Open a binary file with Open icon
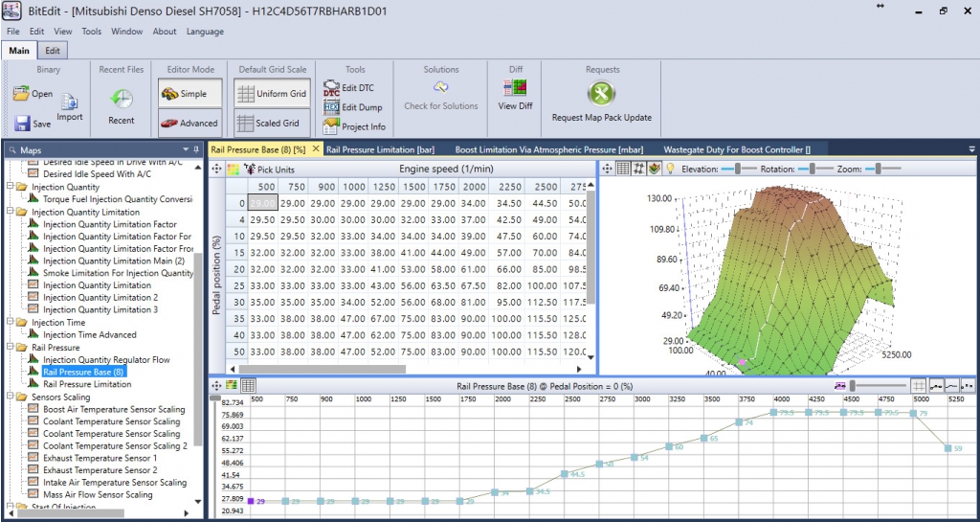980x522 pixels. click(21, 94)
